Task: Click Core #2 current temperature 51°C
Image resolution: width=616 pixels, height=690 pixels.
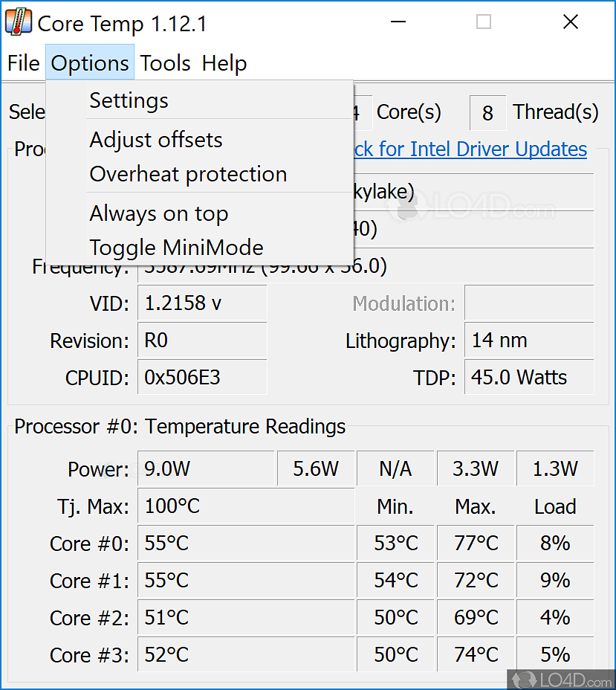Action: point(246,617)
